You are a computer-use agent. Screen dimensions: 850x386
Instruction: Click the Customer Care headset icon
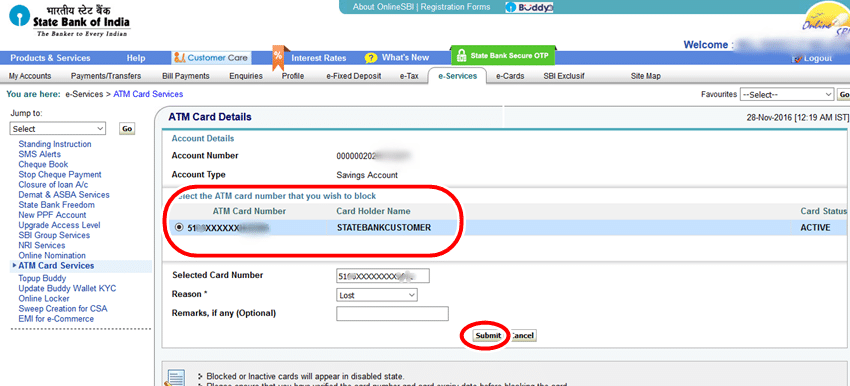pos(180,57)
